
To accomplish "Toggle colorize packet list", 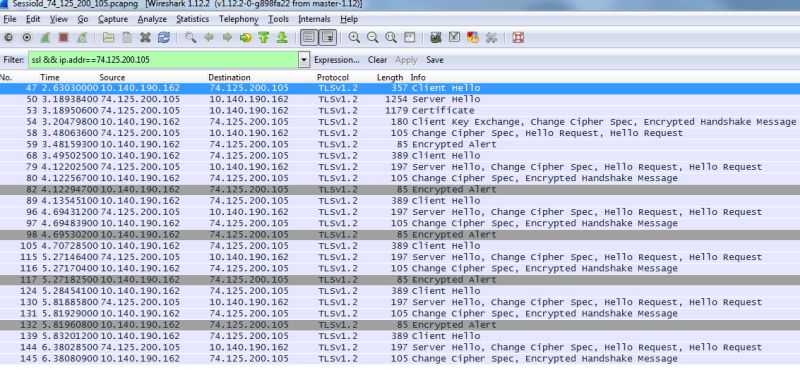I will click(309, 38).
